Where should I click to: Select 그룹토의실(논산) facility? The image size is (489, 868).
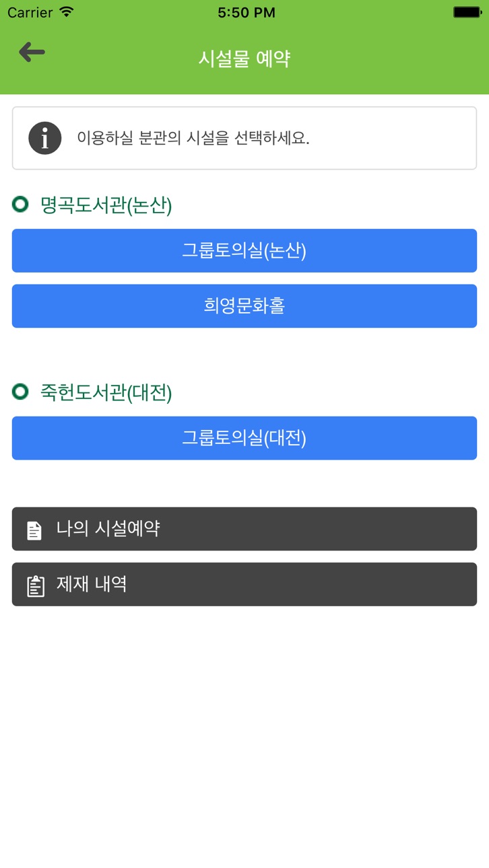(244, 251)
